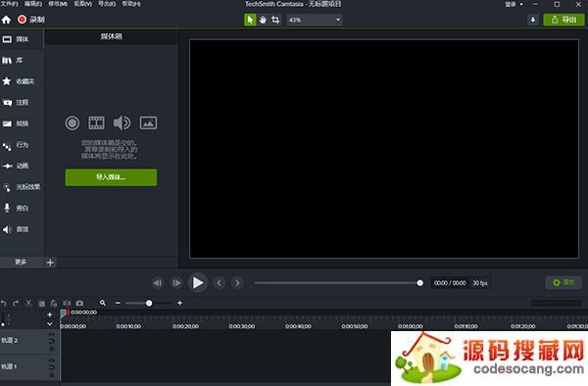This screenshot has width=588, height=386.
Task: Zoom out timeline with minus button
Action: (x=119, y=303)
